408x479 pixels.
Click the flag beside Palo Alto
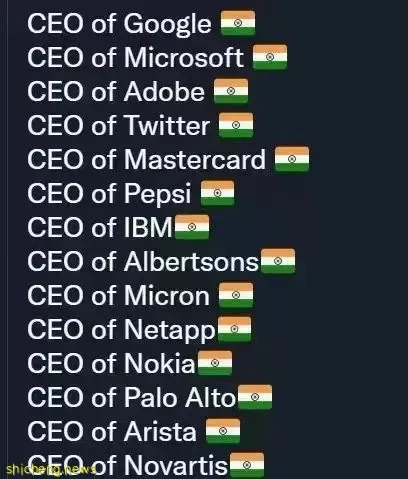[x=255, y=397]
